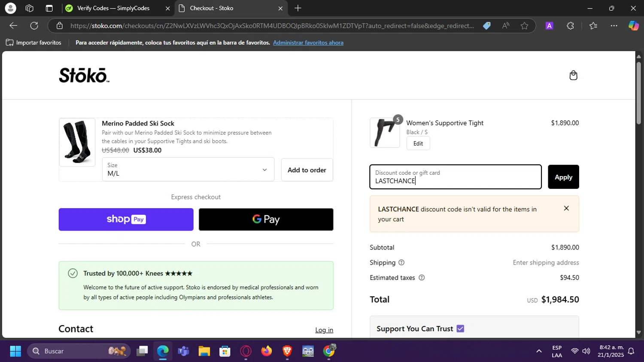Viewport: 644px width, 362px height.
Task: Toggle Support You Can Trust checkbox
Action: [x=460, y=329]
